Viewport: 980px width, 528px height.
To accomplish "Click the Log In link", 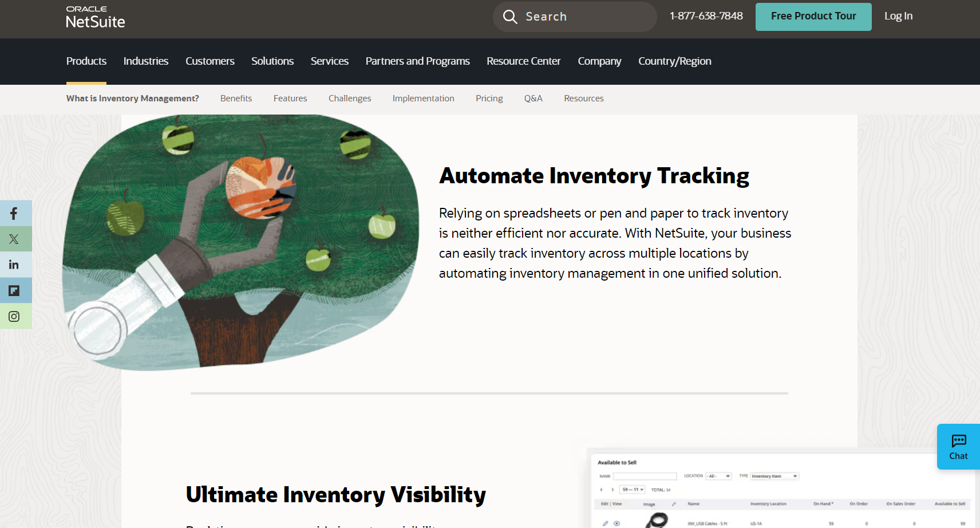I will (x=899, y=16).
